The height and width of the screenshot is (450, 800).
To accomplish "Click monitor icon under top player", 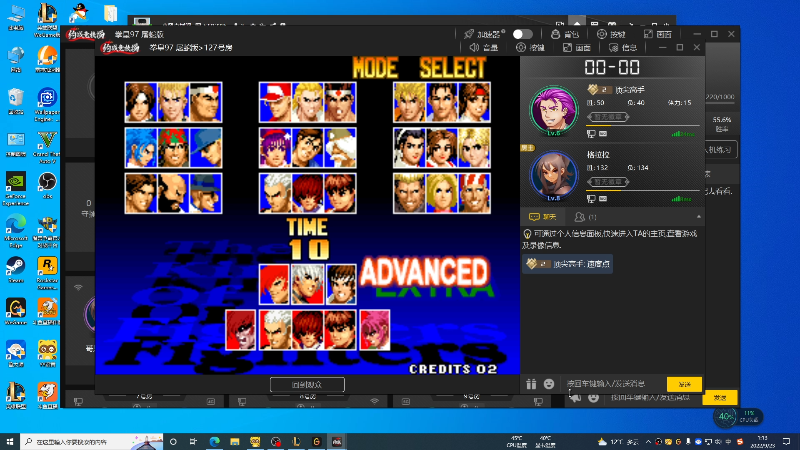I will click(591, 134).
